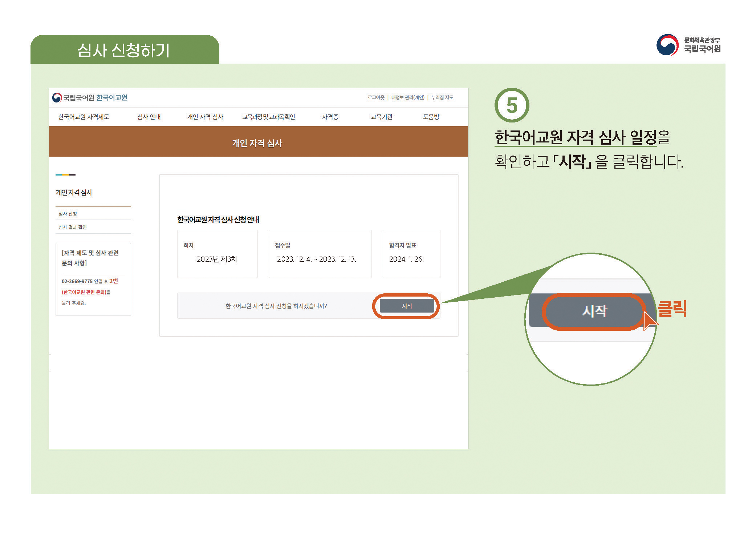Select the 개인 자격 심사 menu
Screen dimensions: 756x535
click(204, 117)
